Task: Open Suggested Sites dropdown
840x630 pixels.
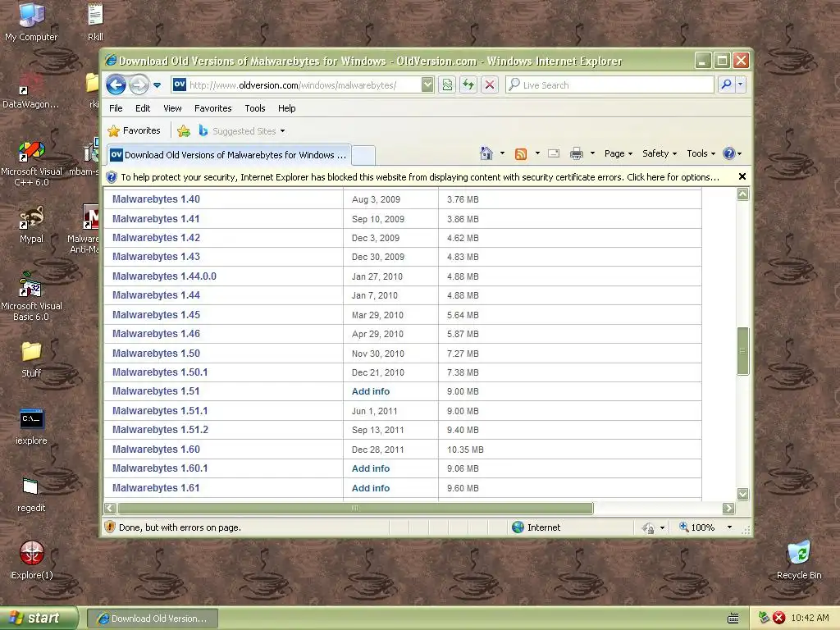Action: [x=242, y=130]
